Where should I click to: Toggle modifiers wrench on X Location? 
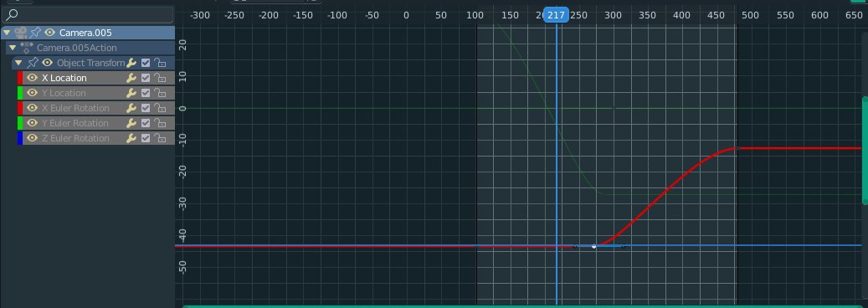click(x=131, y=78)
